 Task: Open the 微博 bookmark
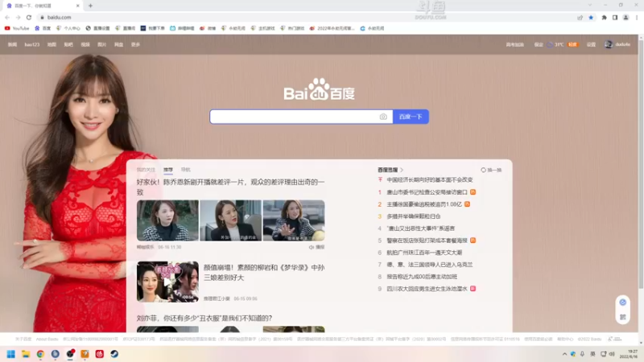pyautogui.click(x=208, y=28)
